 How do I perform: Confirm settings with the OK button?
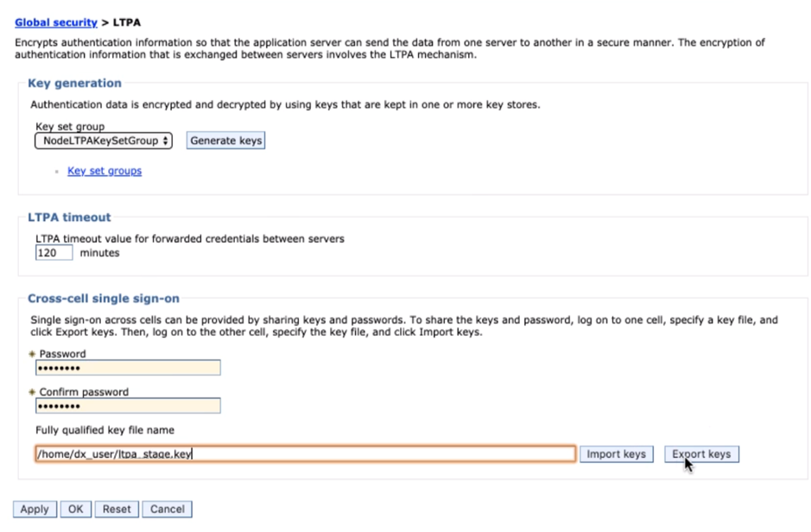[75, 509]
